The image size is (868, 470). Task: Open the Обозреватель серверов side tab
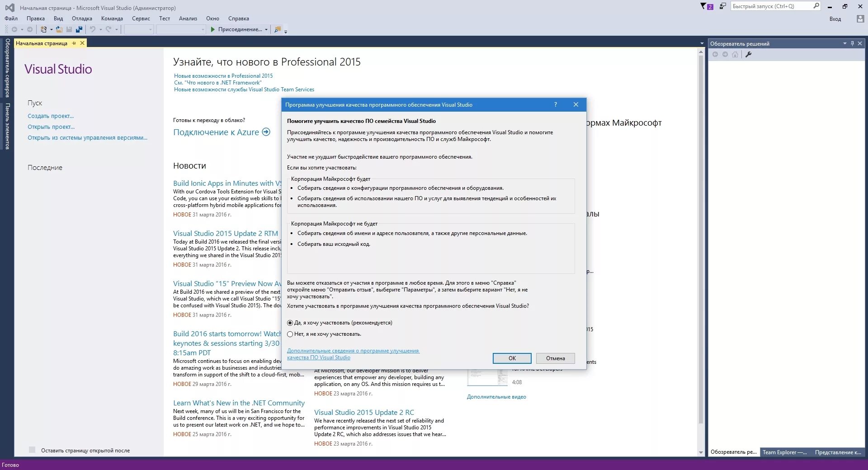(x=7, y=68)
